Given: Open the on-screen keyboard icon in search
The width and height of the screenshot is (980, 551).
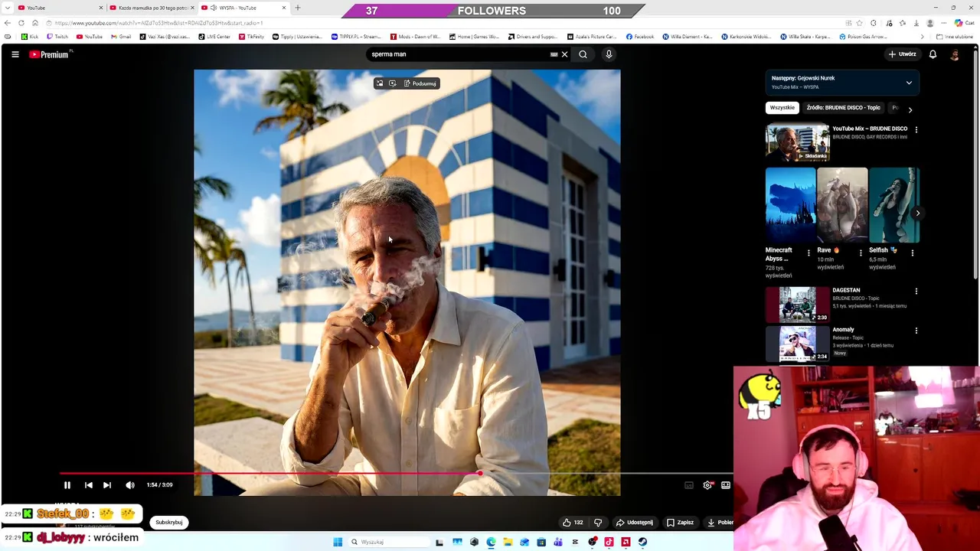Looking at the screenshot, I should click(x=554, y=54).
